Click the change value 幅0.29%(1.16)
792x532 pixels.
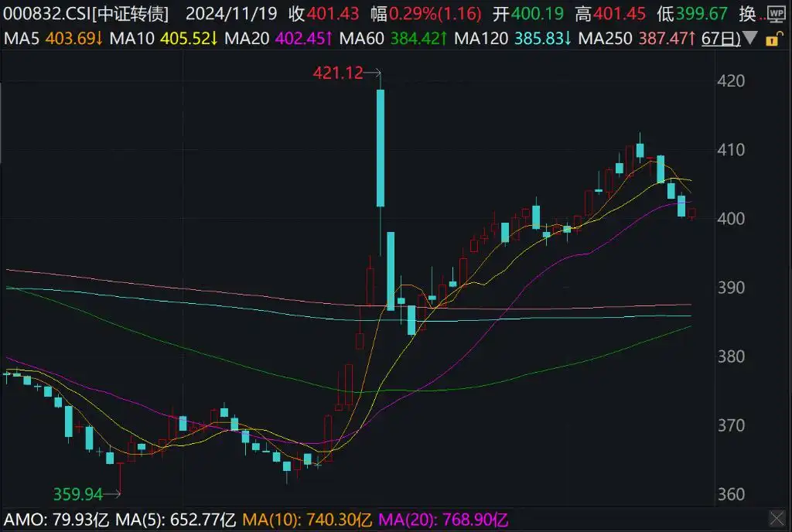(x=426, y=14)
